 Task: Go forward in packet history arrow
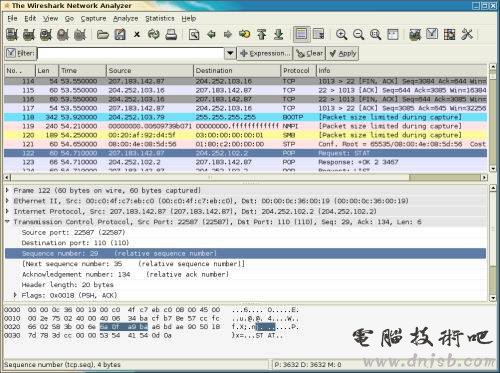228,34
